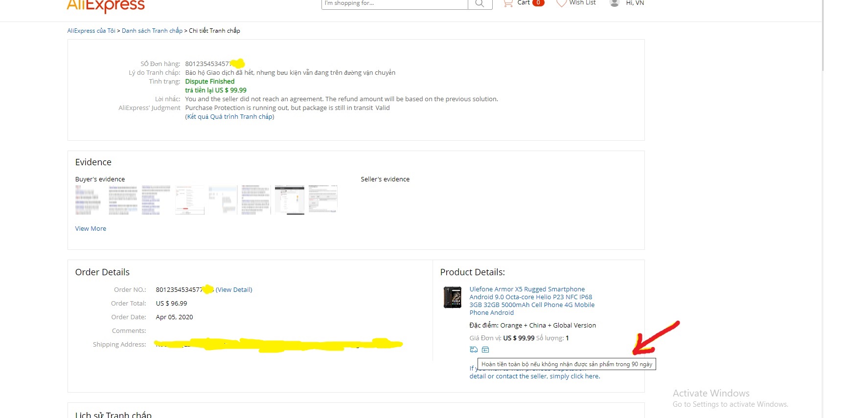Screen dimensions: 868x418
Task: Click the Ulefone phone product image
Action: coord(453,297)
